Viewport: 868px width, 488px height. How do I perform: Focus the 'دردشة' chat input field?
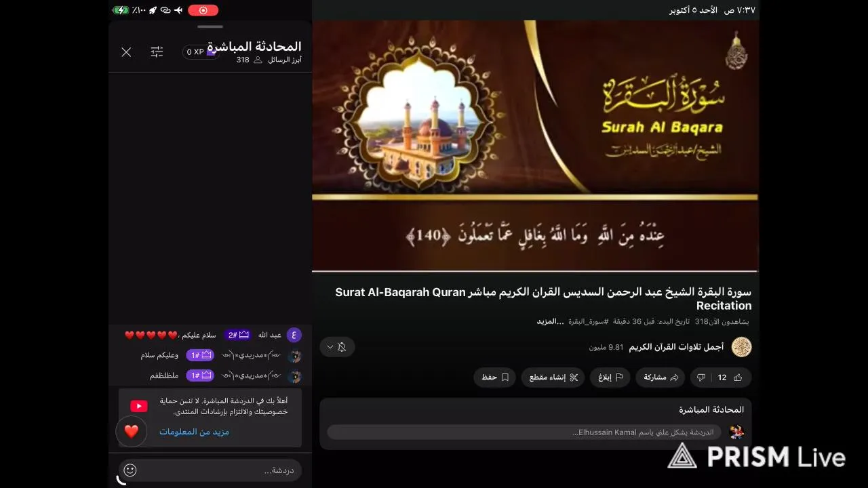(x=210, y=470)
